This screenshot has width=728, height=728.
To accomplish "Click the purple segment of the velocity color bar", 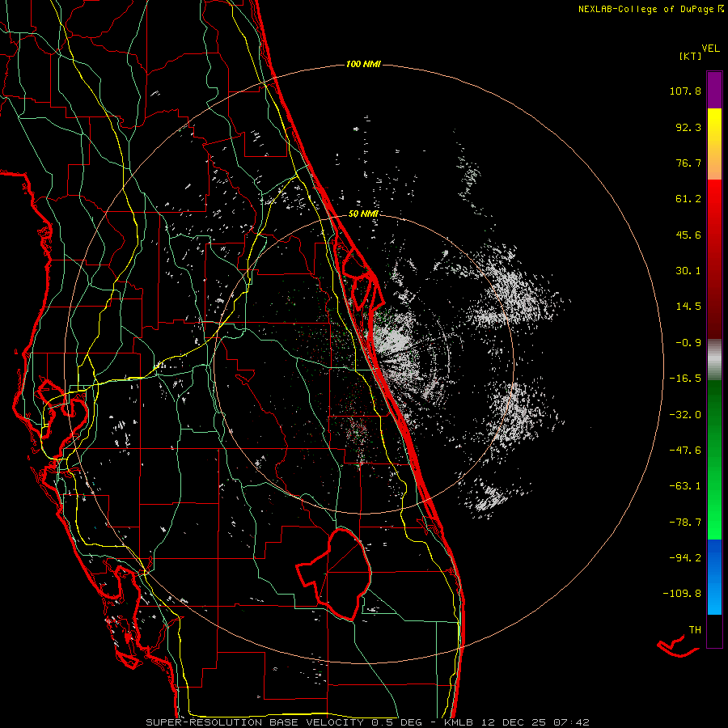I will pos(714,90).
